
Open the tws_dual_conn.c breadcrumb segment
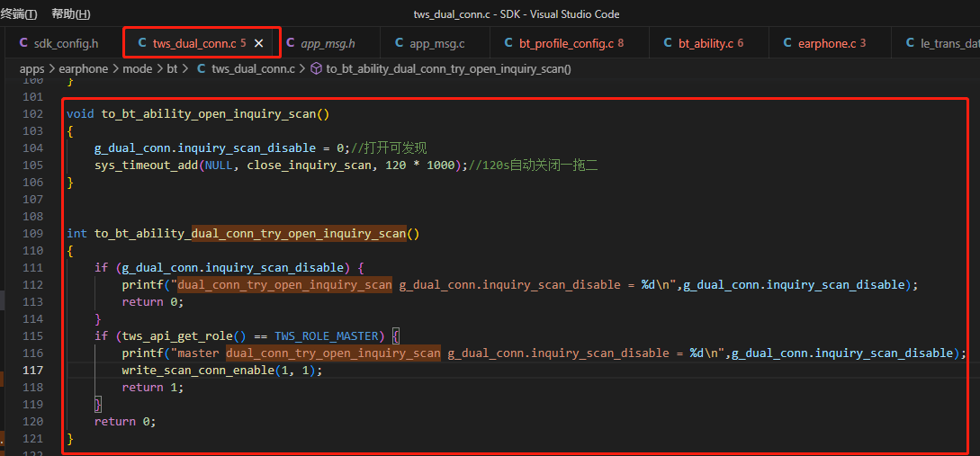[x=253, y=68]
